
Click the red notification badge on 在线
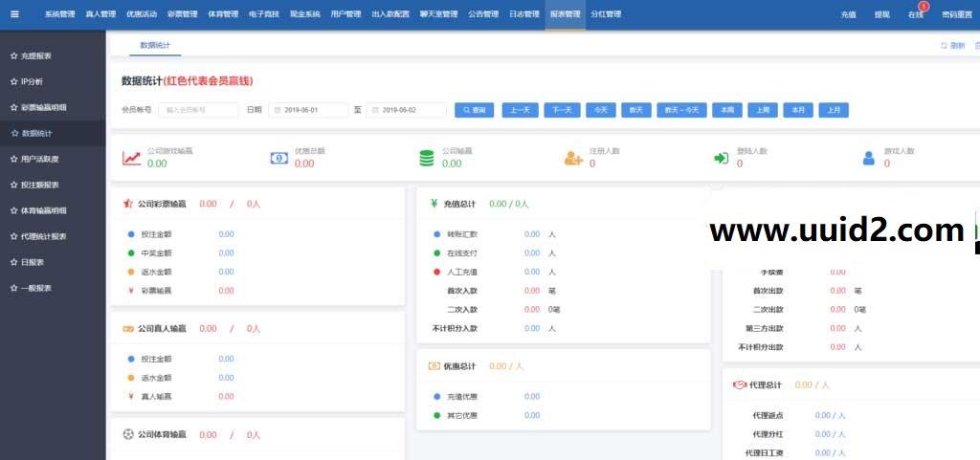click(x=924, y=7)
